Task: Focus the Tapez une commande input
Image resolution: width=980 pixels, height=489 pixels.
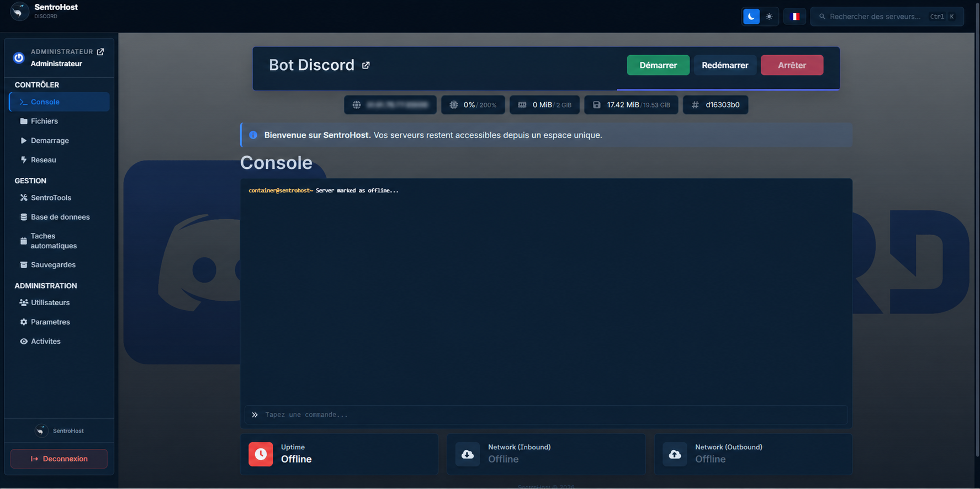Action: point(546,414)
